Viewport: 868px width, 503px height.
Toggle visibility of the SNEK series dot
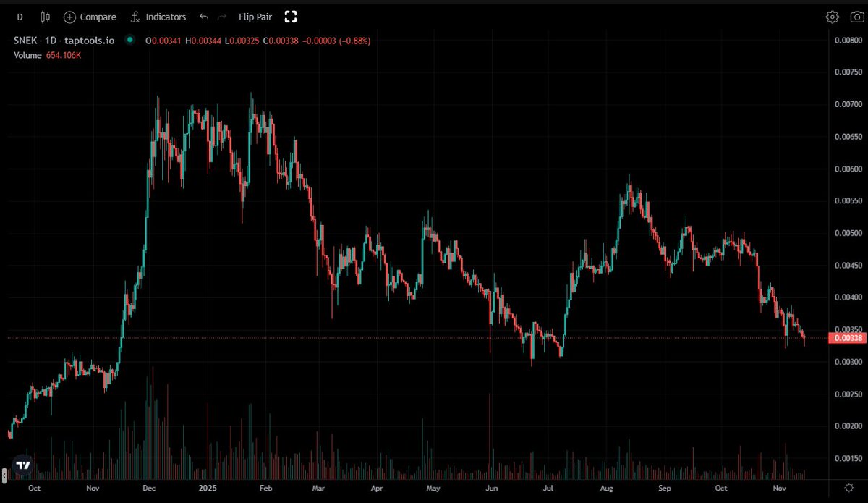pyautogui.click(x=129, y=41)
